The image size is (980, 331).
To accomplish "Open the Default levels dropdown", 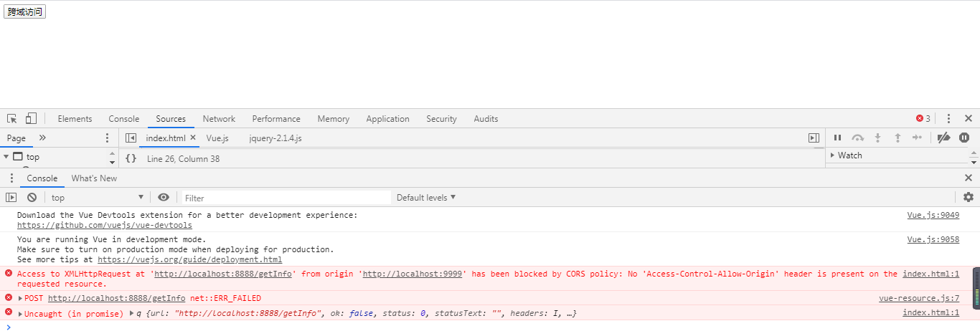I will pos(426,198).
